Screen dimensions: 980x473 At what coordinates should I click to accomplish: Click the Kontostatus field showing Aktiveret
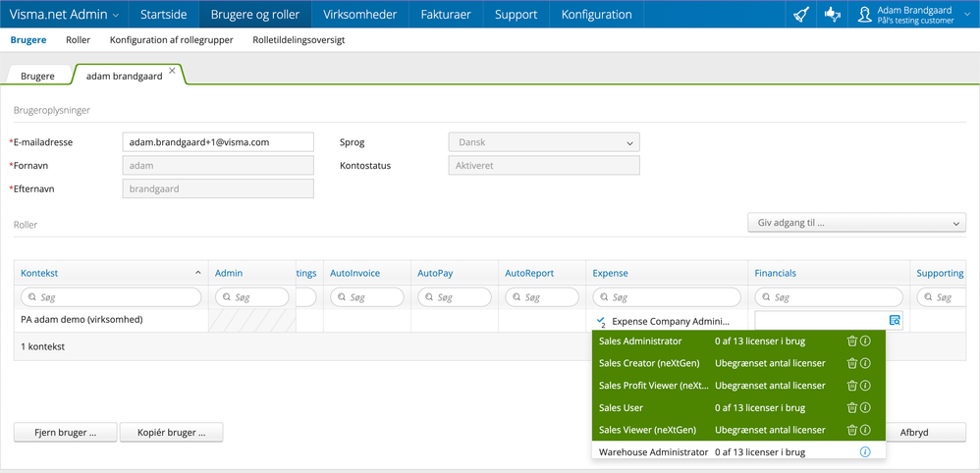click(x=544, y=166)
